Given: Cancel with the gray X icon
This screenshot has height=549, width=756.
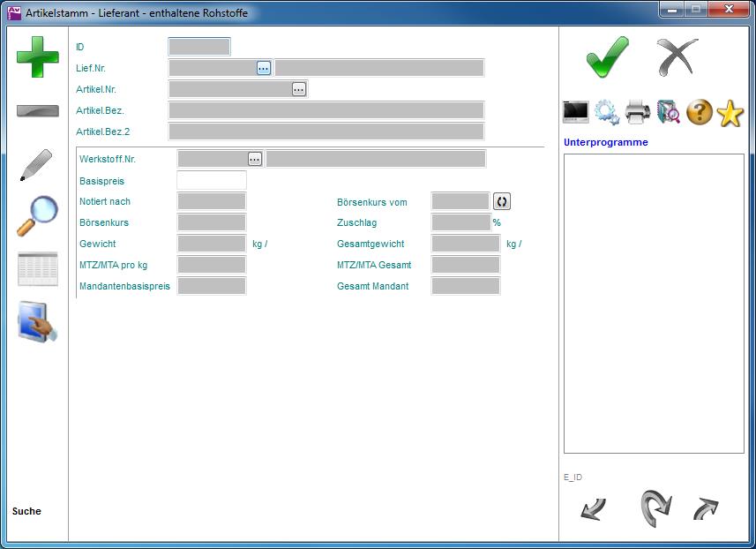Looking at the screenshot, I should pos(677,58).
